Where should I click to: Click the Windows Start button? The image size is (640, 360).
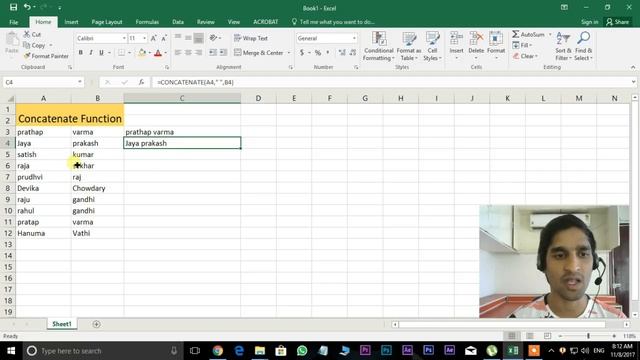tap(11, 351)
